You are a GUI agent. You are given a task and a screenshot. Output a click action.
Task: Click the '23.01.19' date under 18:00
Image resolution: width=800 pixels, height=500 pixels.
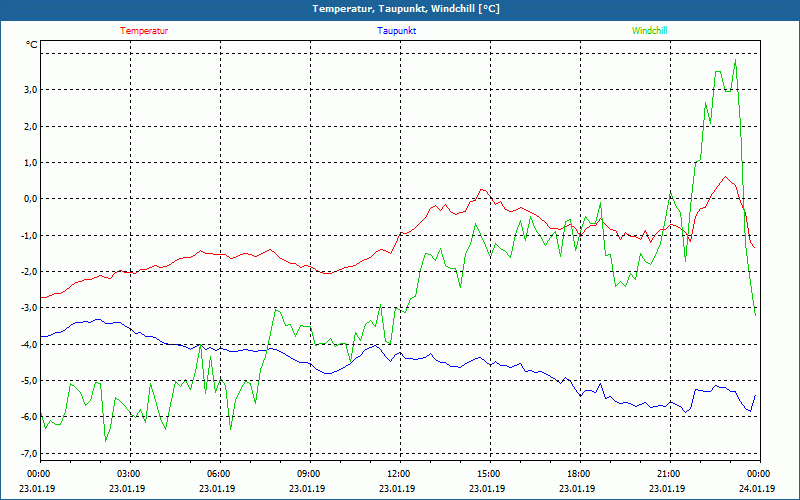tap(577, 488)
